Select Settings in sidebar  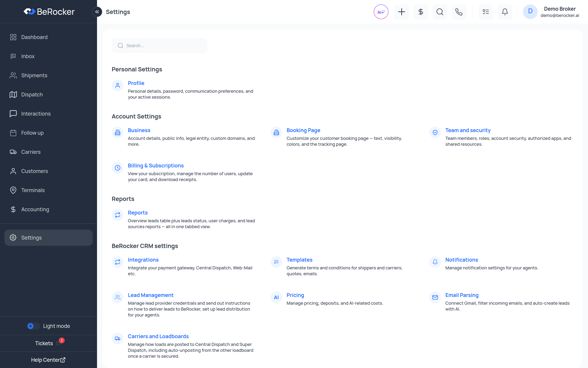click(49, 238)
